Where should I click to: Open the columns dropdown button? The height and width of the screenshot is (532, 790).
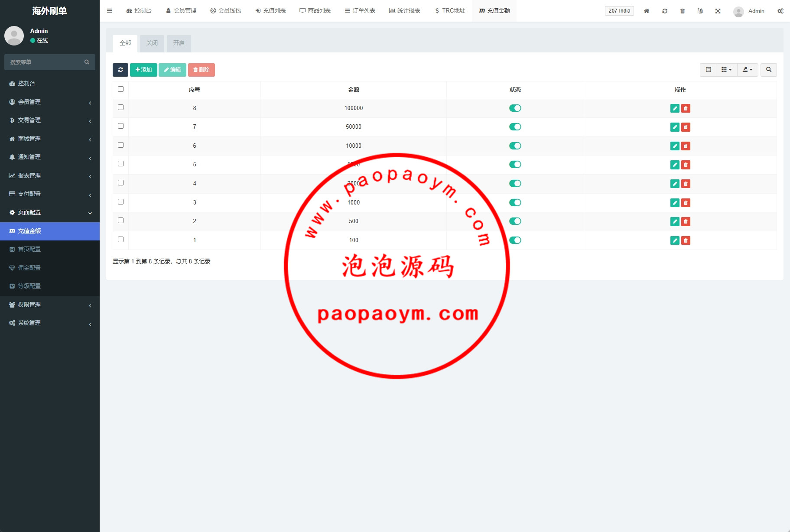click(x=726, y=70)
